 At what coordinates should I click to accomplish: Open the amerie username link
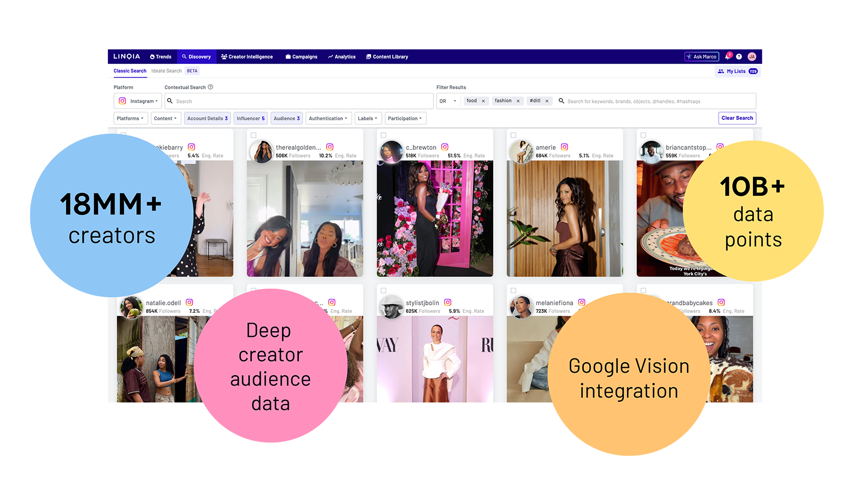546,147
